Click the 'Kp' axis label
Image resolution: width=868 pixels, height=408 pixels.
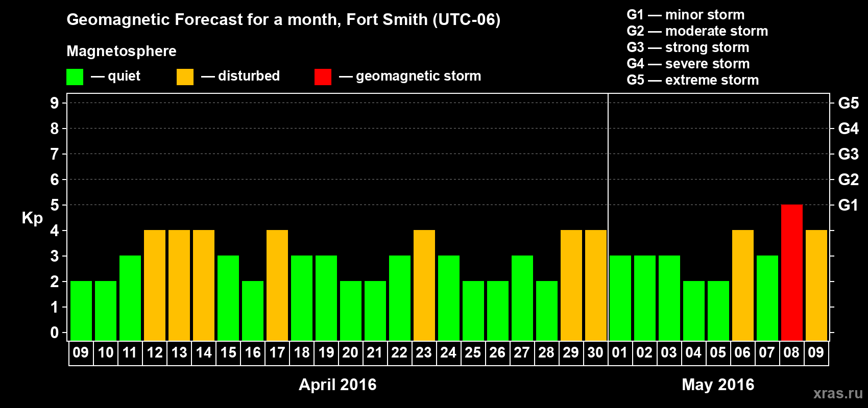coord(32,218)
